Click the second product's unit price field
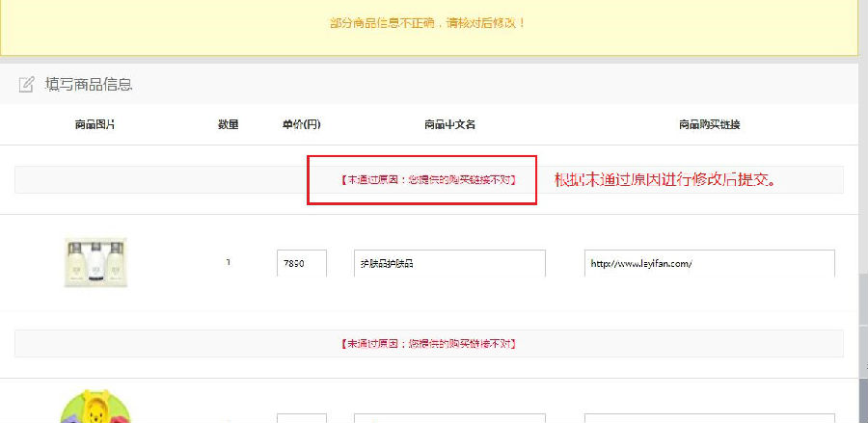Screen dimensions: 868x423 click(x=301, y=418)
